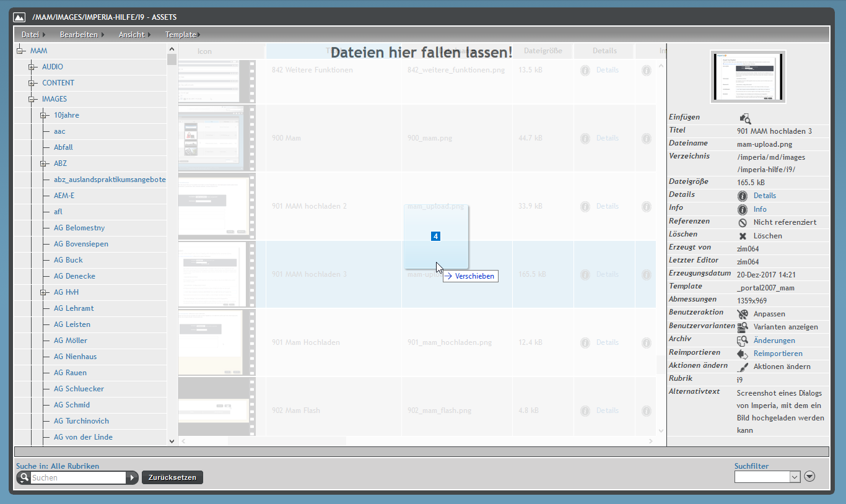Open the Datei menu

tap(30, 35)
